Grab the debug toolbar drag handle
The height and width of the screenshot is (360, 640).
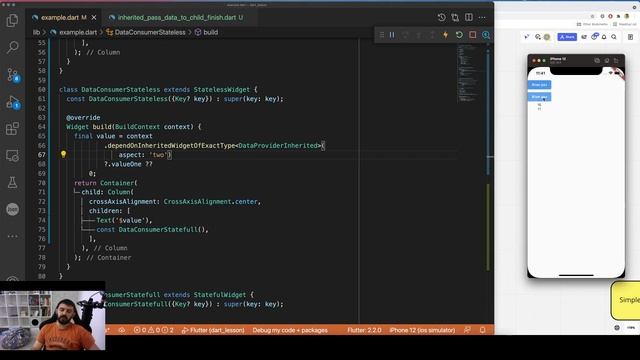click(382, 35)
